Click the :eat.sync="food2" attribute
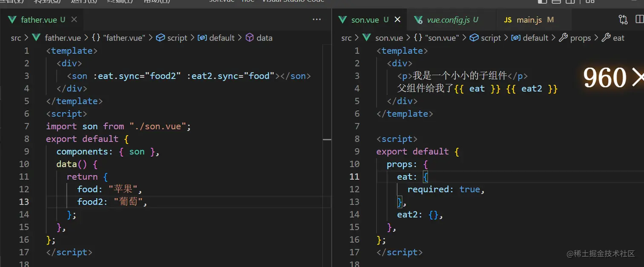 point(138,76)
